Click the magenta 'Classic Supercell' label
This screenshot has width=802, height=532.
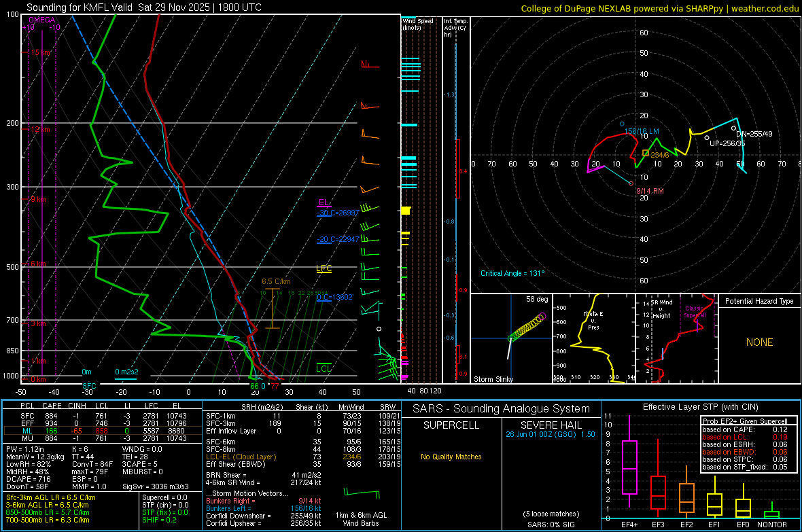(695, 312)
